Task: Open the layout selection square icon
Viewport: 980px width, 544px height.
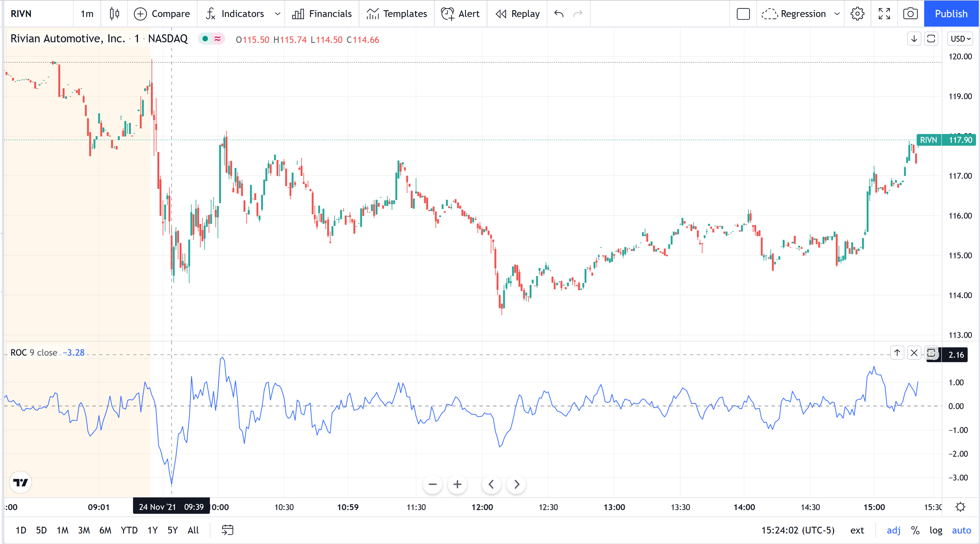Action: tap(743, 14)
